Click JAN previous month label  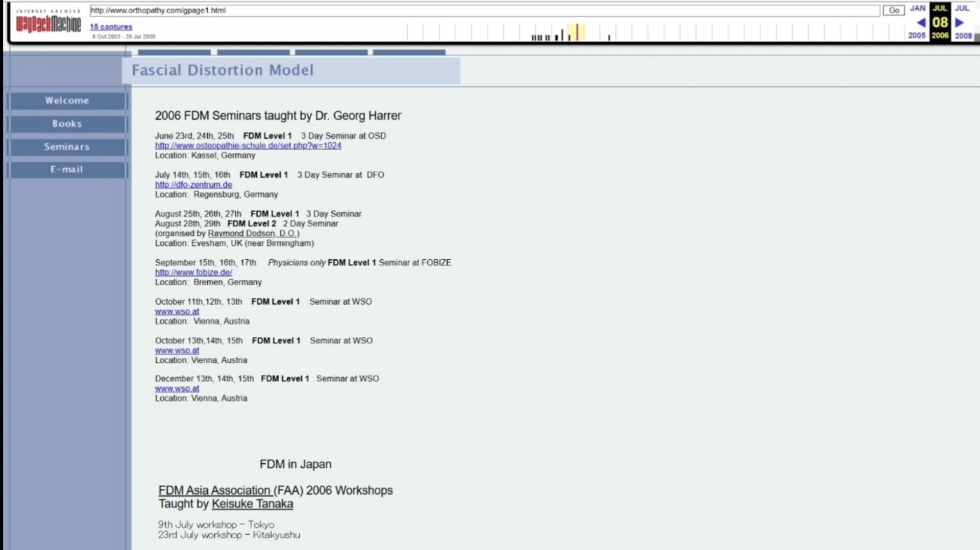click(917, 8)
